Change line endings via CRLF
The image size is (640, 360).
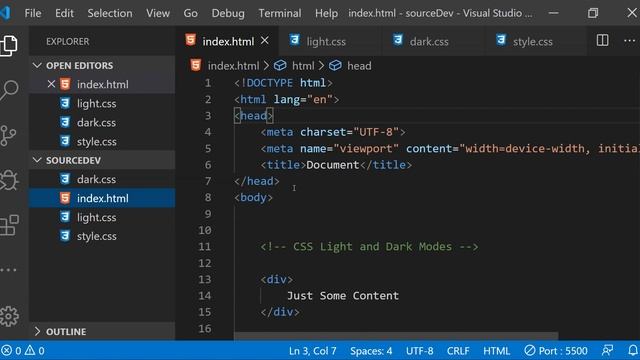pos(458,351)
